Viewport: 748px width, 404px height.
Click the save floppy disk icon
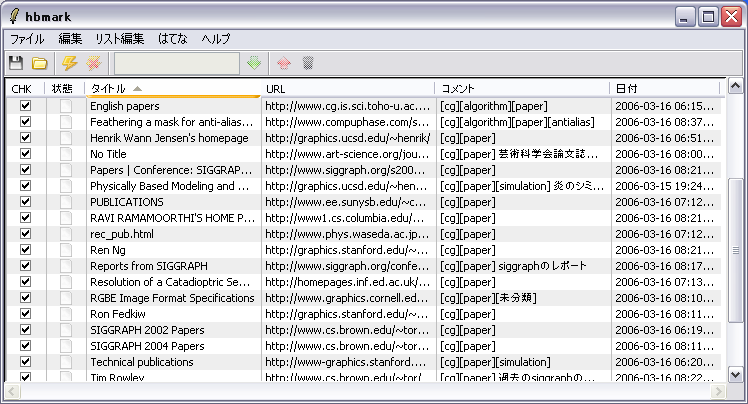(x=16, y=63)
